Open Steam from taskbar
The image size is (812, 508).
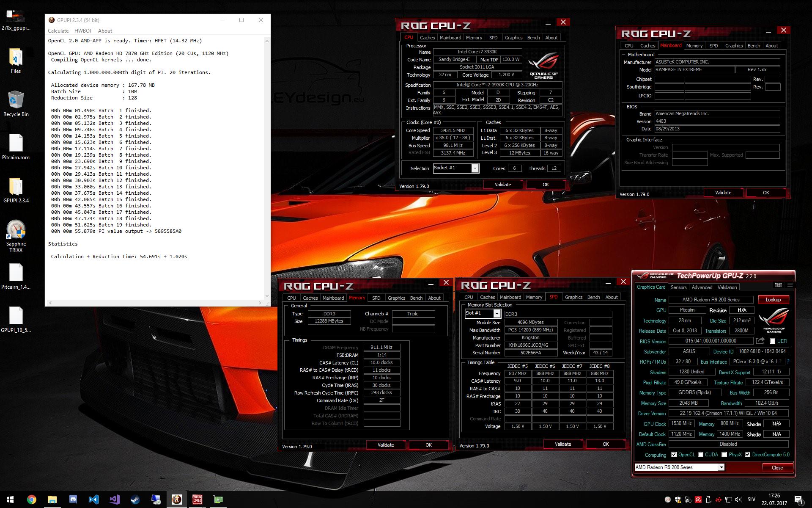tap(135, 500)
